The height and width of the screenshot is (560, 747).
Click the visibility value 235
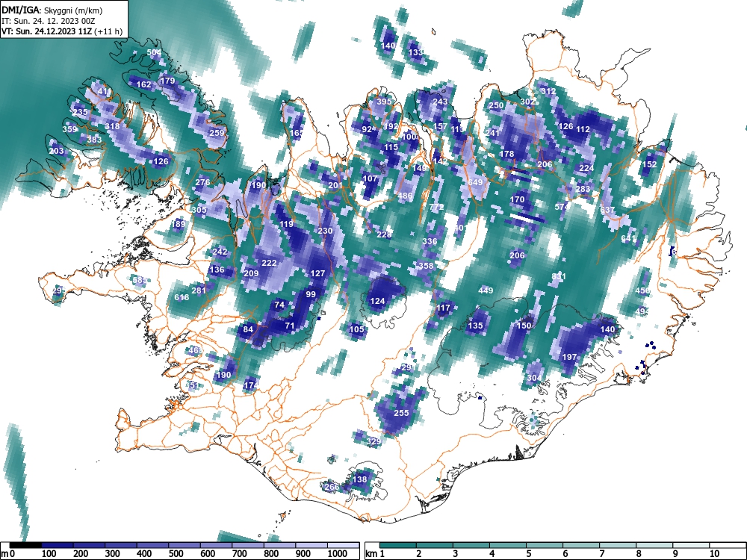click(80, 112)
